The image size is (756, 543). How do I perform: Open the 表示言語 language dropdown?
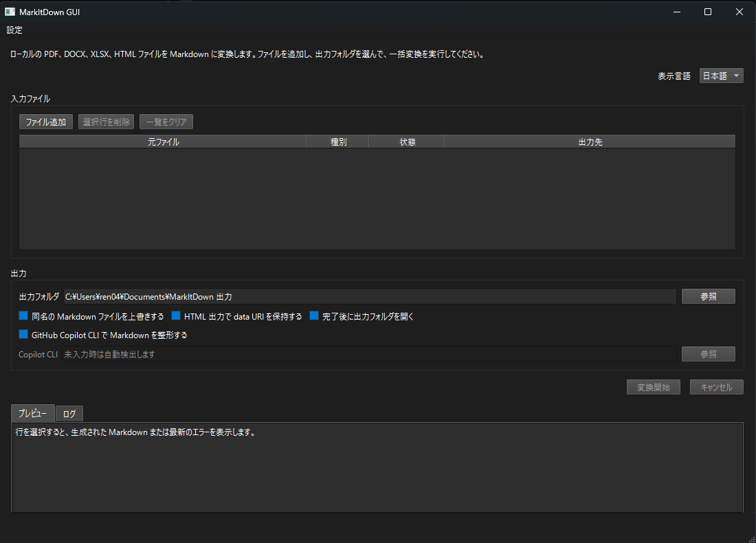720,76
